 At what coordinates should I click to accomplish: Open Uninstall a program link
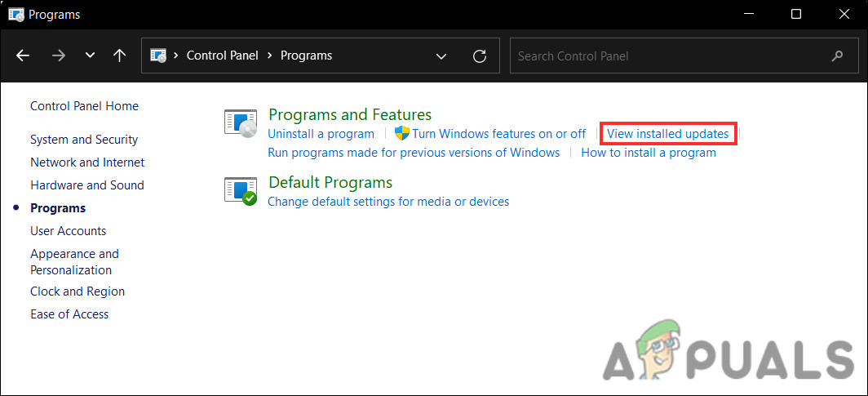(x=321, y=133)
